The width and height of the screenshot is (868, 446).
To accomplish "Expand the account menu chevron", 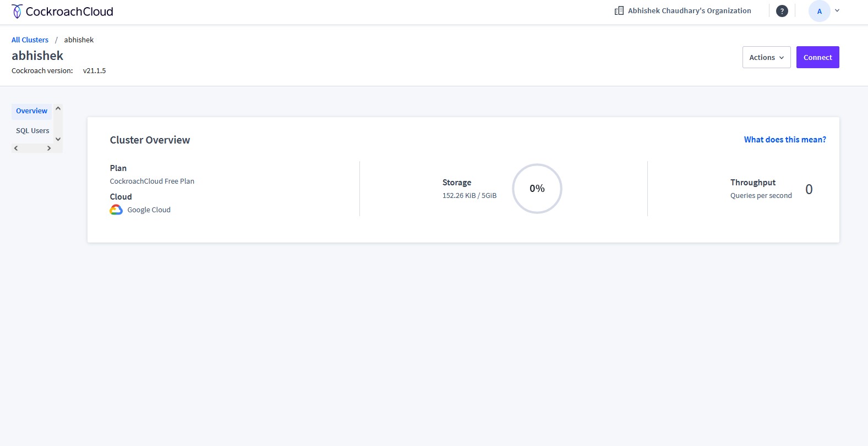I will pos(837,10).
